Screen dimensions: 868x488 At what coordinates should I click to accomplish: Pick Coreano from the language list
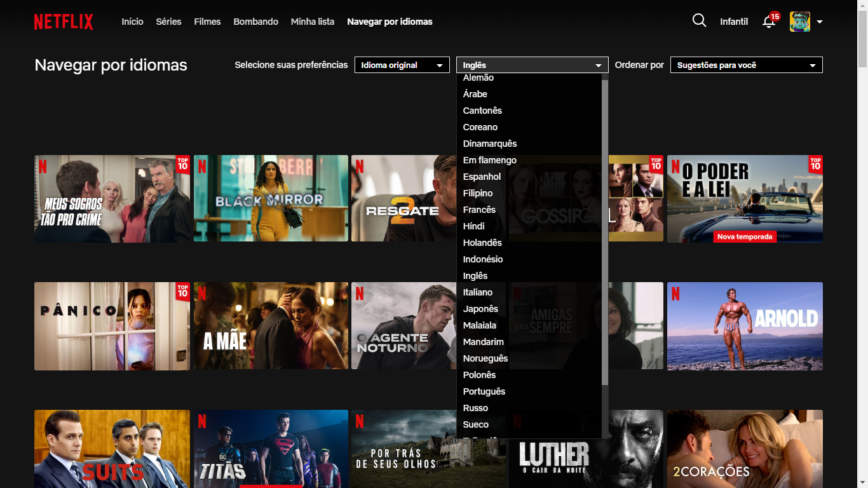pos(480,127)
